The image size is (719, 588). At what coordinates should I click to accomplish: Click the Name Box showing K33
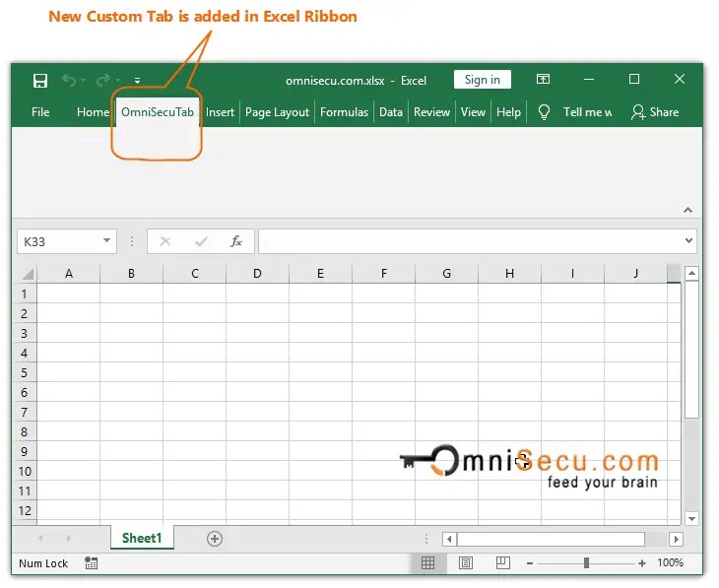point(60,241)
